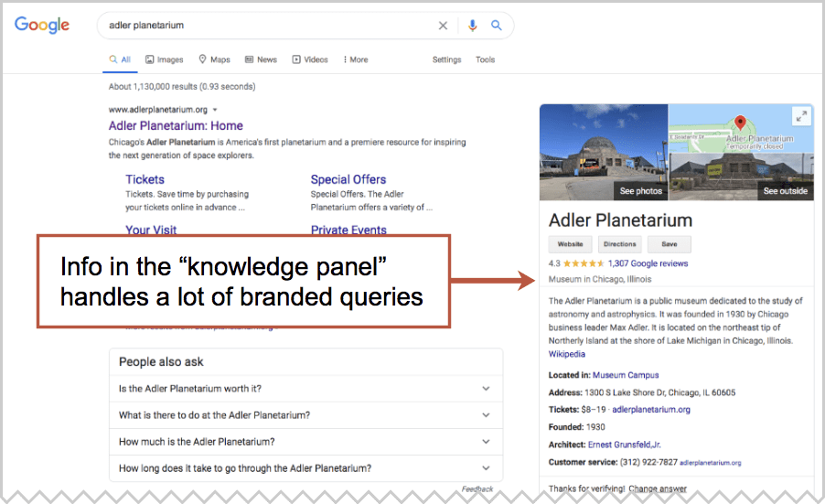Open the Wikipedia source link
The width and height of the screenshot is (825, 504).
pyautogui.click(x=567, y=354)
